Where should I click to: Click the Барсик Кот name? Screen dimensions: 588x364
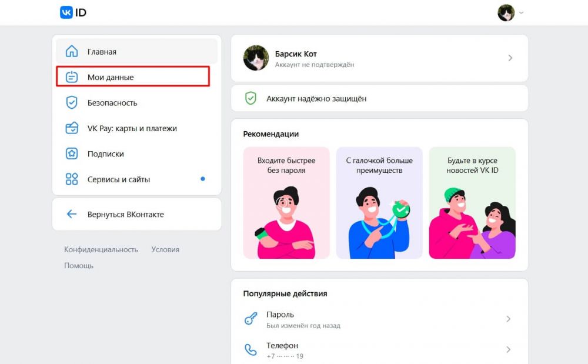point(296,54)
